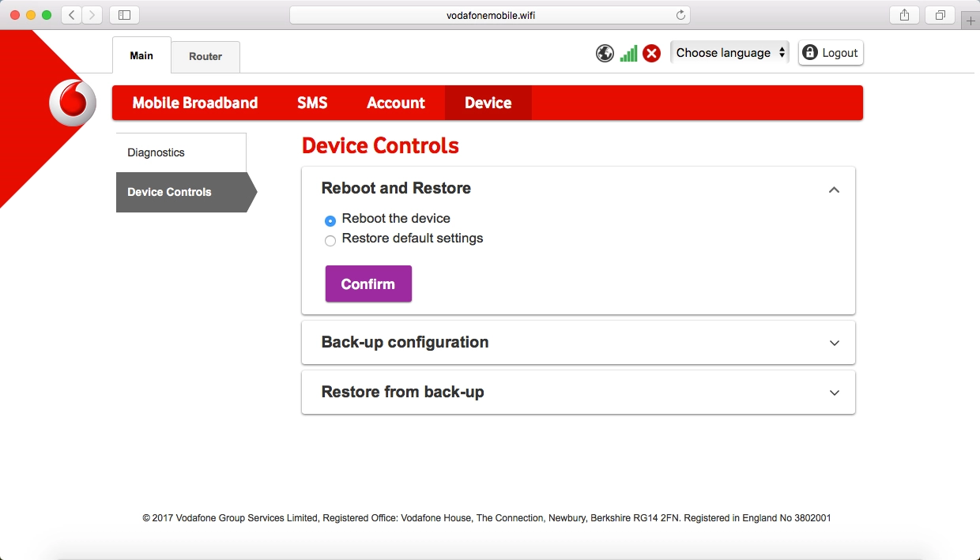This screenshot has width=980, height=560.
Task: Expand the Restore from back-up section
Action: (834, 393)
